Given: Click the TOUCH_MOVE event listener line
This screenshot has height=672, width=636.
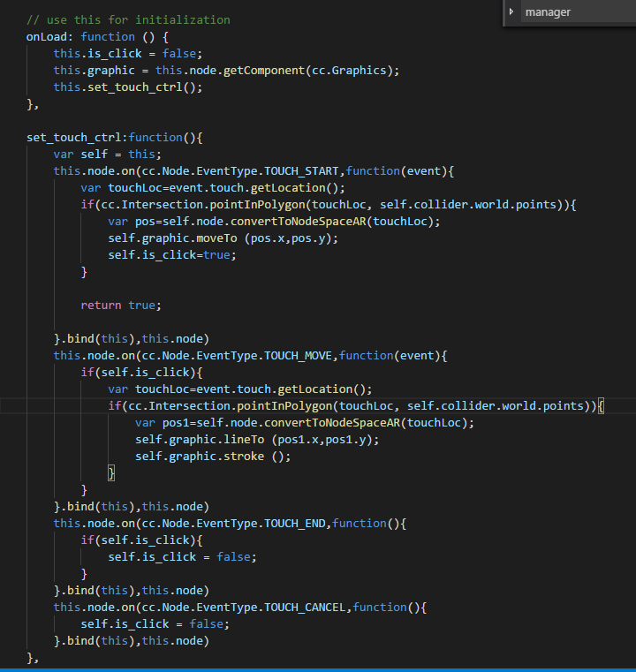Looking at the screenshot, I should pos(250,356).
